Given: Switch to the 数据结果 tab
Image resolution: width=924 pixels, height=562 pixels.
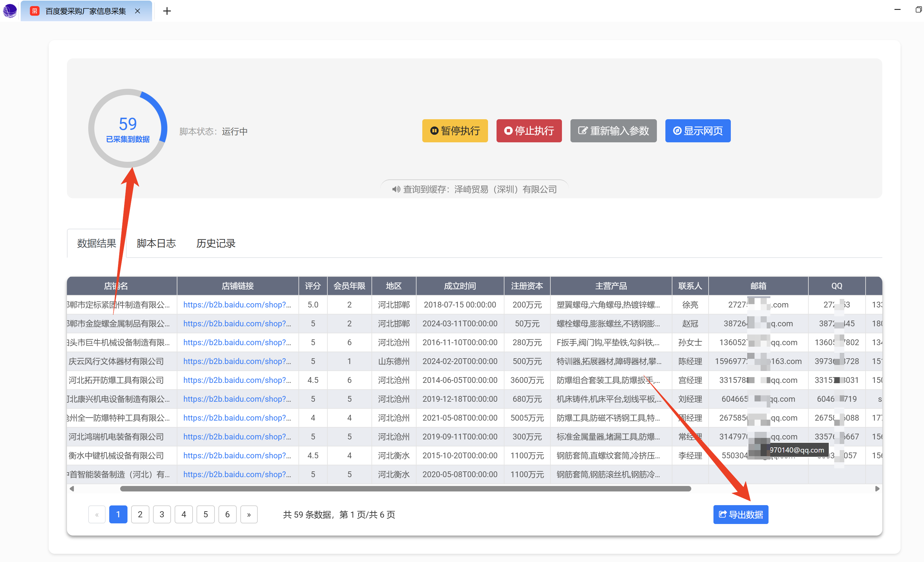Looking at the screenshot, I should pyautogui.click(x=96, y=243).
